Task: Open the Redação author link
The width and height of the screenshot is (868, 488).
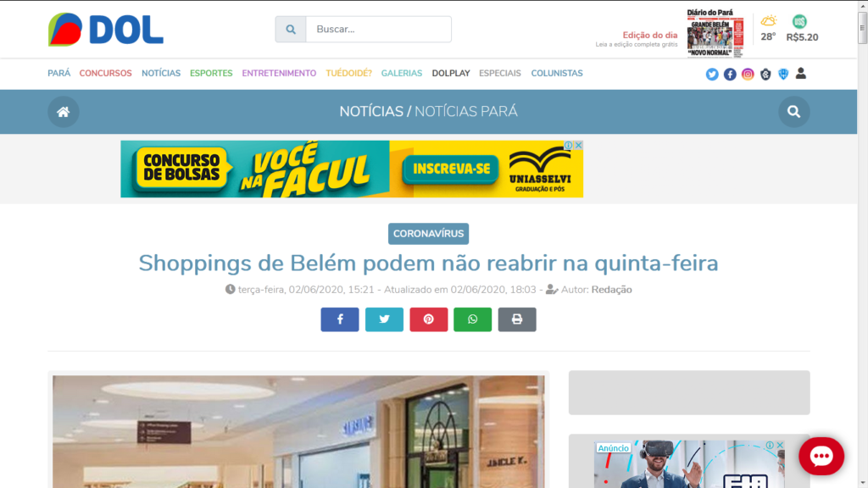Action: [612, 290]
